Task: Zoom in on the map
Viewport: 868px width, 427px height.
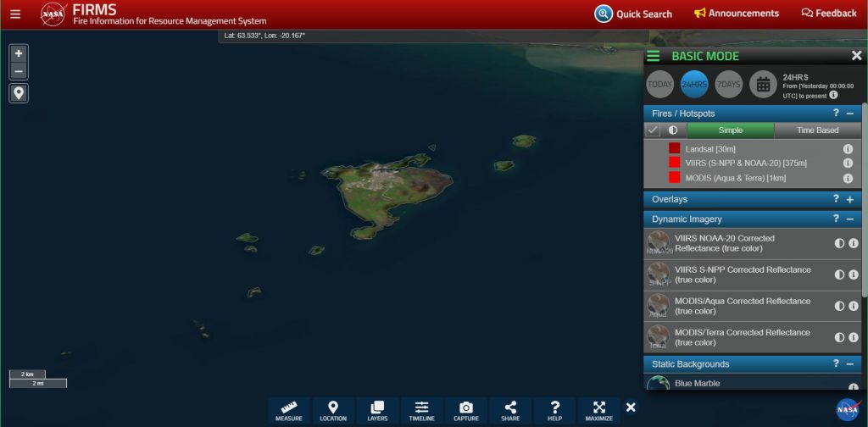Action: tap(19, 53)
